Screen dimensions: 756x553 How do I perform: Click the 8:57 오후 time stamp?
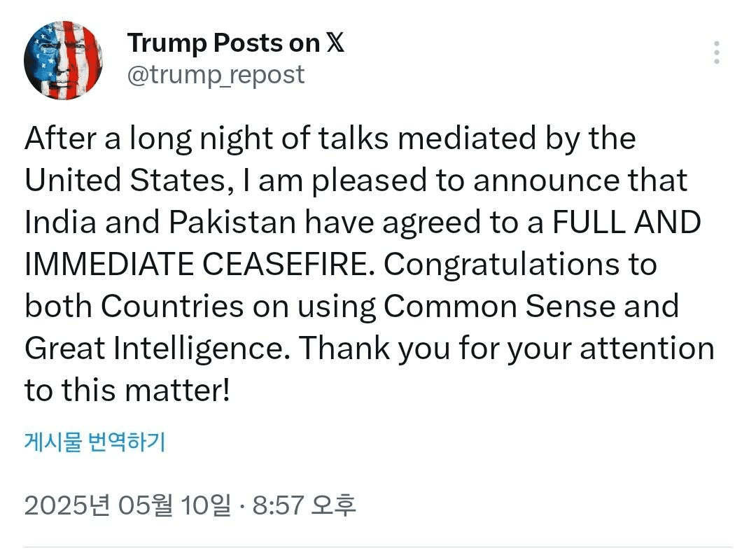click(304, 505)
